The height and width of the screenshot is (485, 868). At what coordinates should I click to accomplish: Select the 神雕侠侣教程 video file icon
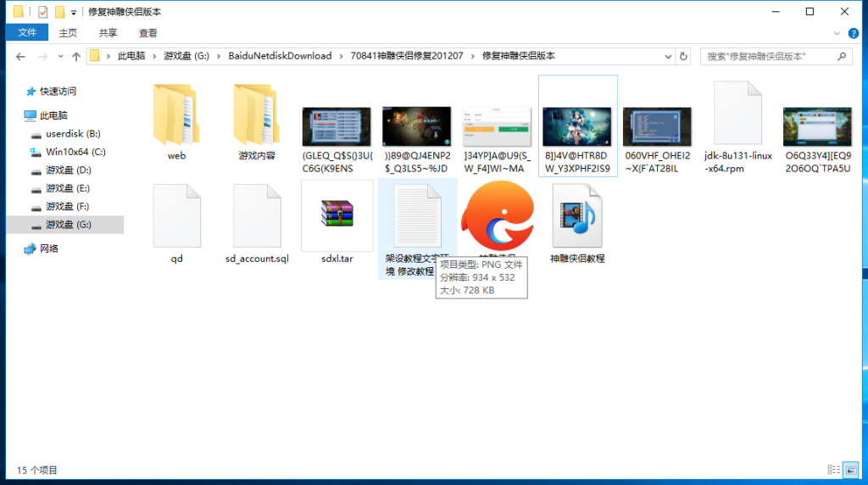click(x=576, y=216)
